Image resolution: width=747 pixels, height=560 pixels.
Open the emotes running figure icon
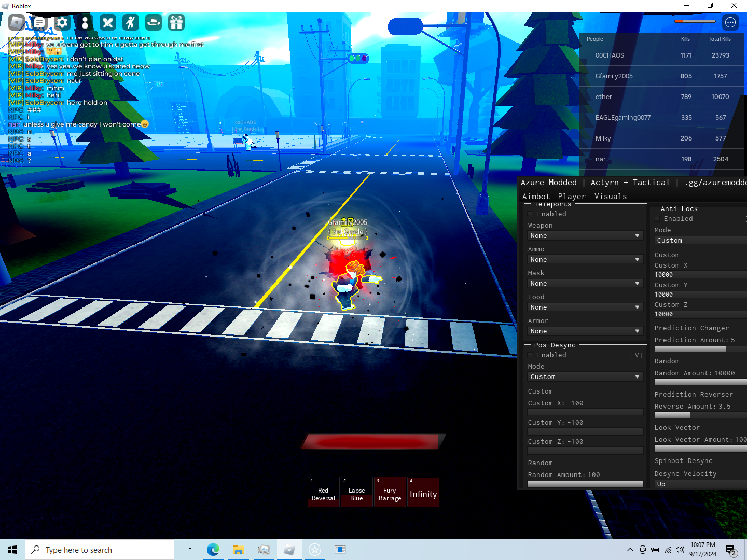point(131,22)
